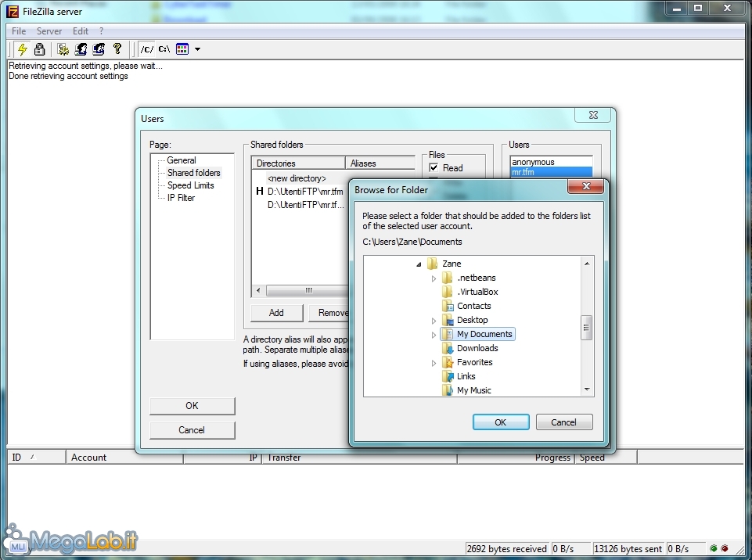Click the lightning bolt connect toolbar icon
Viewport: 752px width, 560px height.
(x=22, y=49)
